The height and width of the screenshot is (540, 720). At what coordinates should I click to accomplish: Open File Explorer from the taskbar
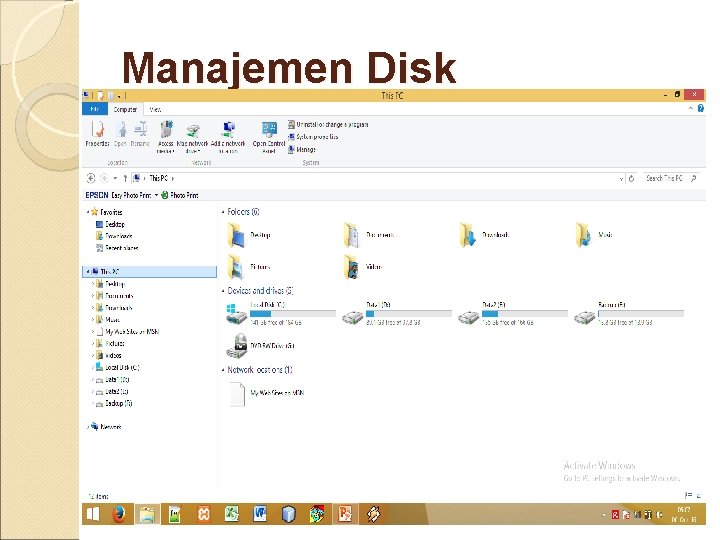click(x=147, y=514)
